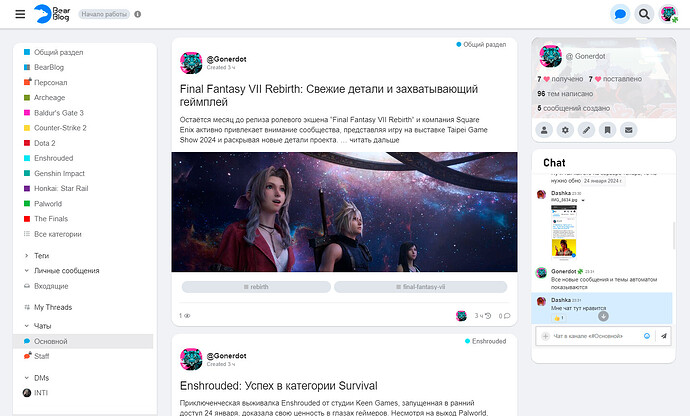The height and width of the screenshot is (416, 690).
Task: Open chat from header speech bubble icon
Action: click(620, 14)
